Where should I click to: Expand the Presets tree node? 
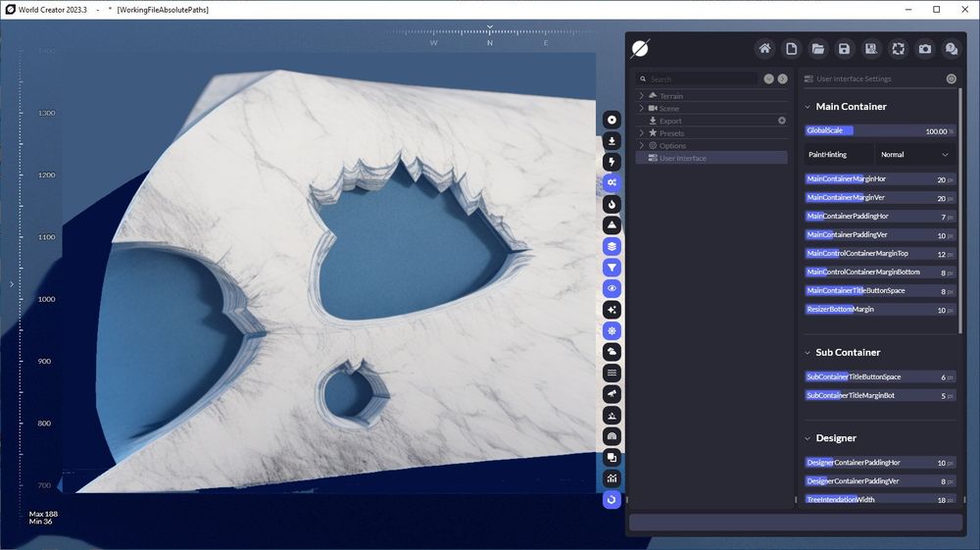pos(641,133)
